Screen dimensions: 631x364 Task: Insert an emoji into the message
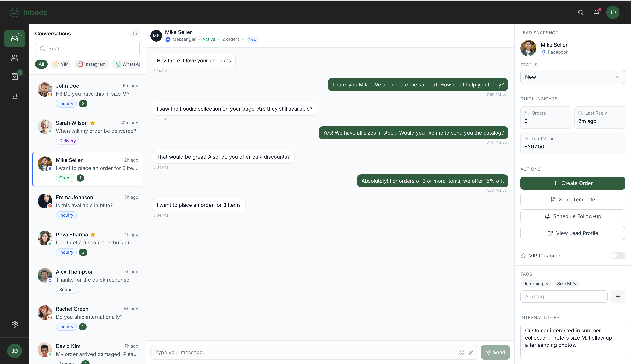tap(461, 352)
